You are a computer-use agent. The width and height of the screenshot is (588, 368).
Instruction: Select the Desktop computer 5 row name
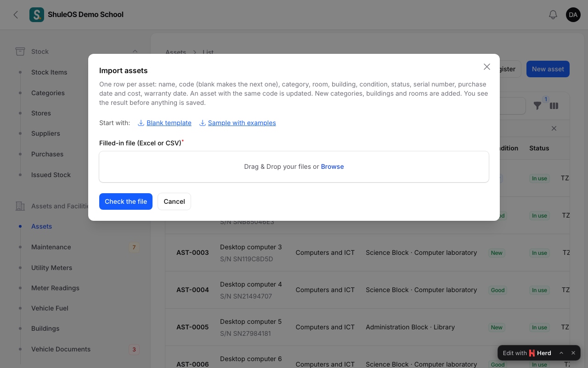tap(251, 322)
